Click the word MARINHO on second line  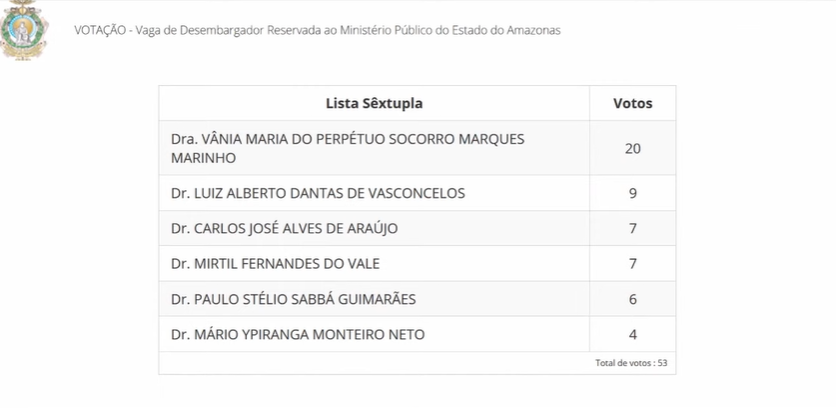click(x=204, y=158)
